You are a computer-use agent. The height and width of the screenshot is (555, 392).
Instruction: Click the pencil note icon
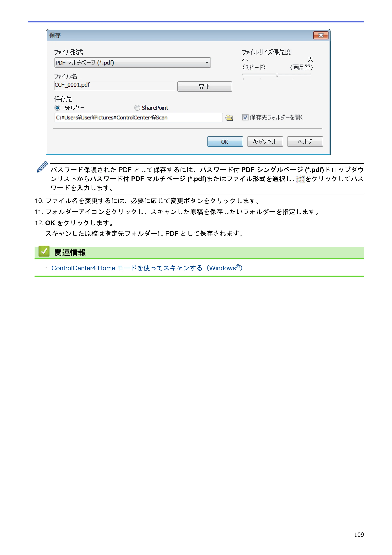(42, 167)
